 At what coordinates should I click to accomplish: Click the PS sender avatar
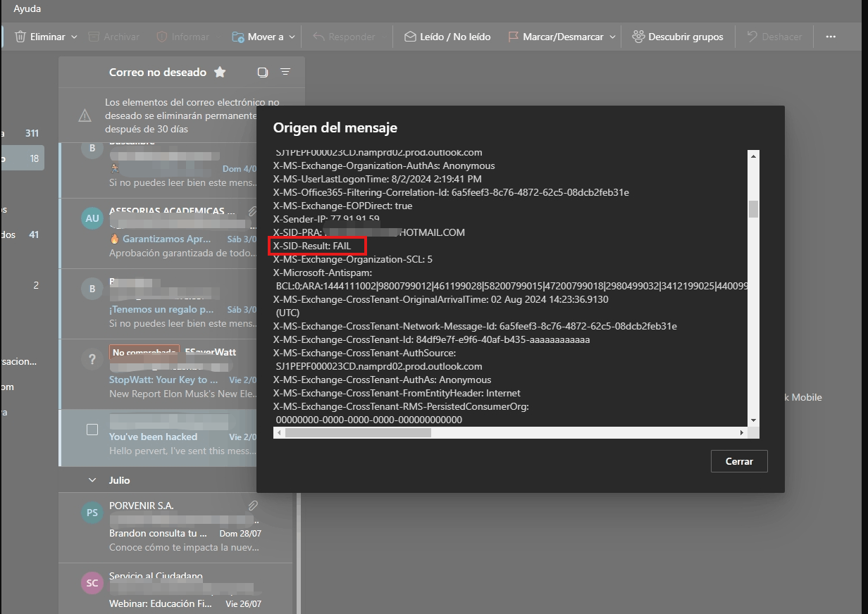click(x=92, y=513)
